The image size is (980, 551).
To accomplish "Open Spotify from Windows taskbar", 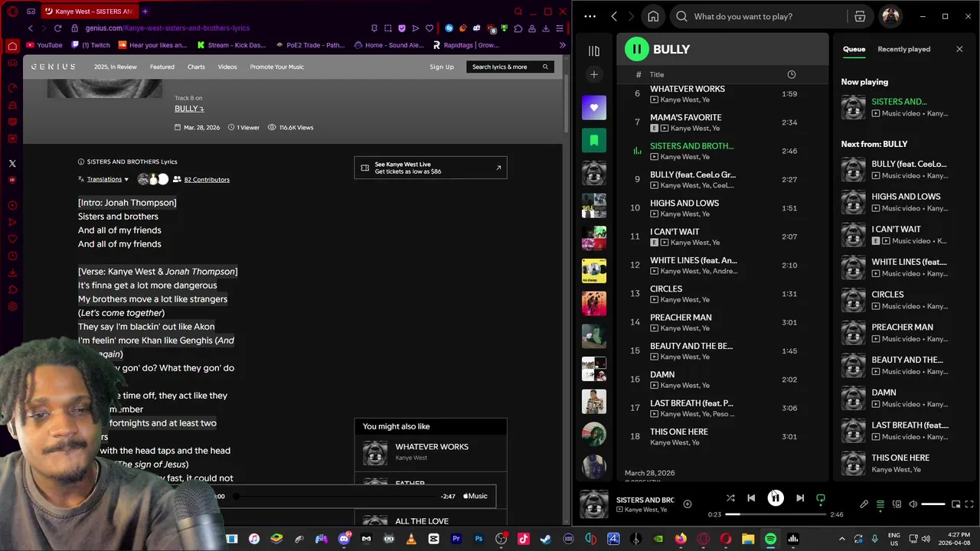I will click(x=770, y=539).
